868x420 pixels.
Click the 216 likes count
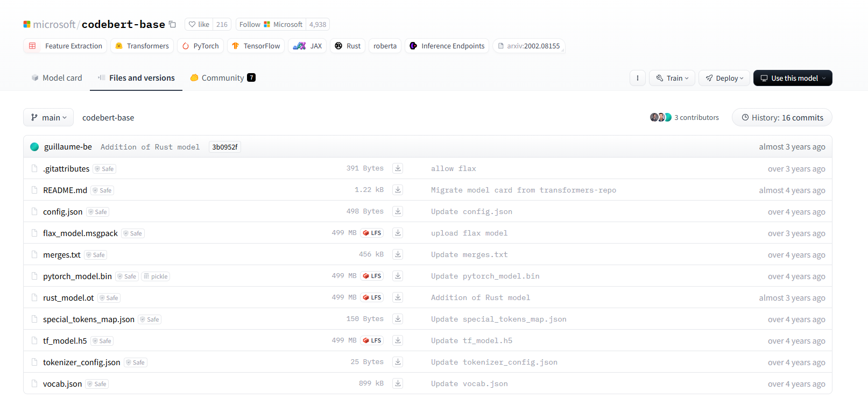tap(222, 24)
